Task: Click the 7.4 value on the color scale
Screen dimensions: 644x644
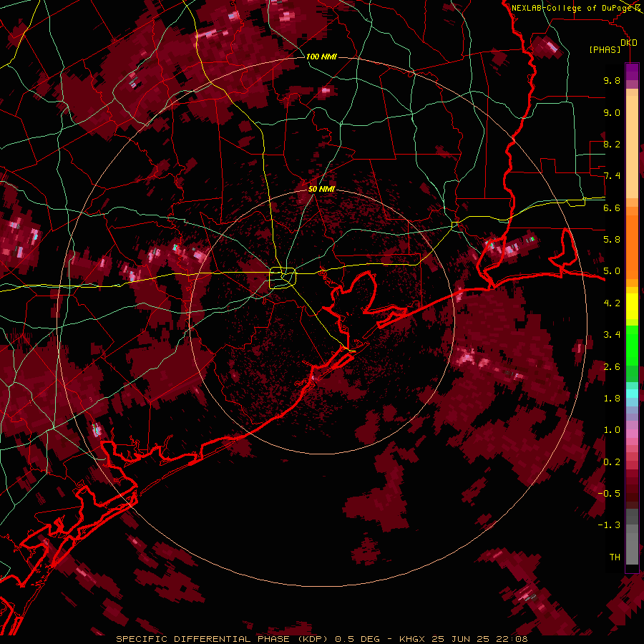Action: tap(612, 176)
